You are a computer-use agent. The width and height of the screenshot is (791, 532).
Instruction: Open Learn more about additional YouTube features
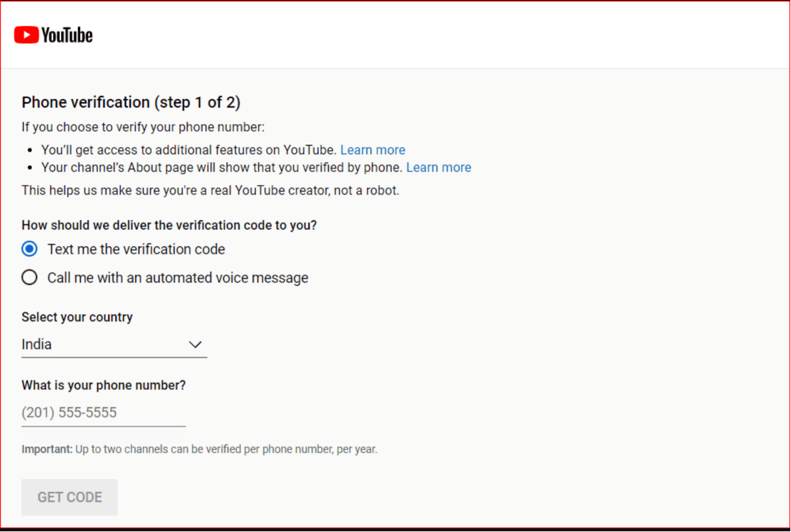(x=373, y=150)
